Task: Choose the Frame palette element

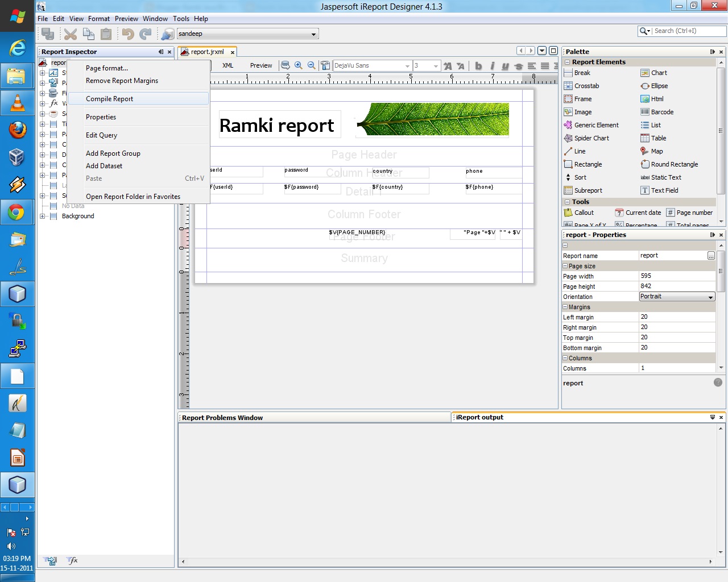Action: (x=578, y=99)
